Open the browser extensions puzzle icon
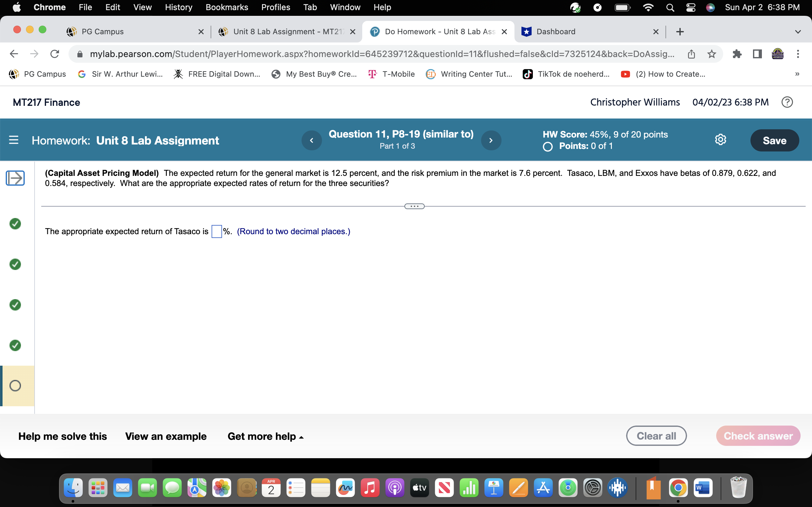The width and height of the screenshot is (812, 507). tap(737, 54)
